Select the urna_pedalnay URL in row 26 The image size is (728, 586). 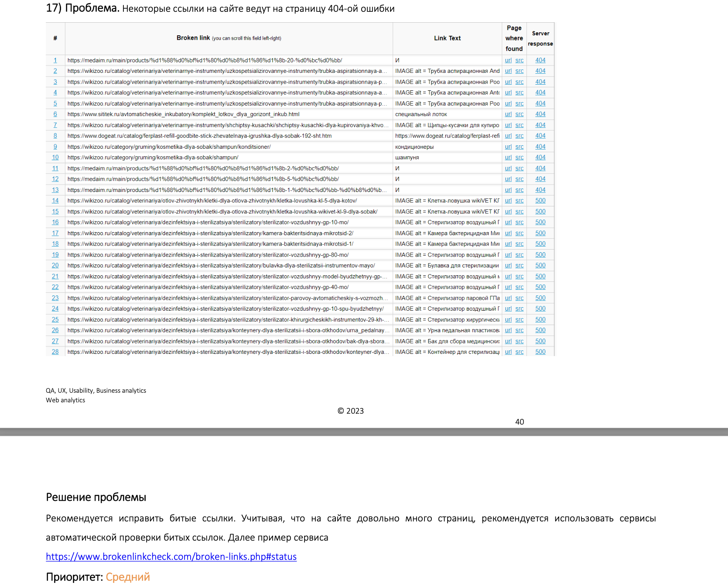(228, 330)
